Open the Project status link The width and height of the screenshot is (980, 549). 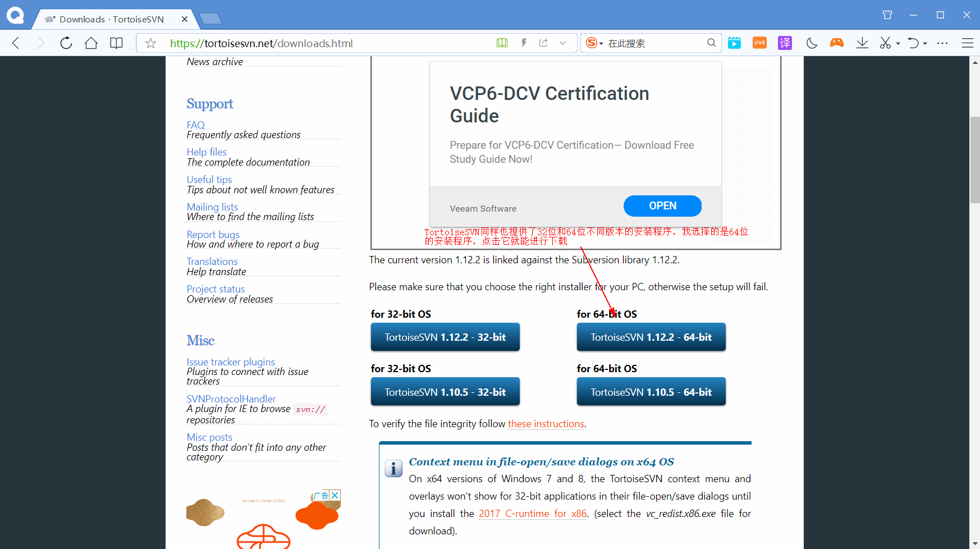(x=216, y=289)
